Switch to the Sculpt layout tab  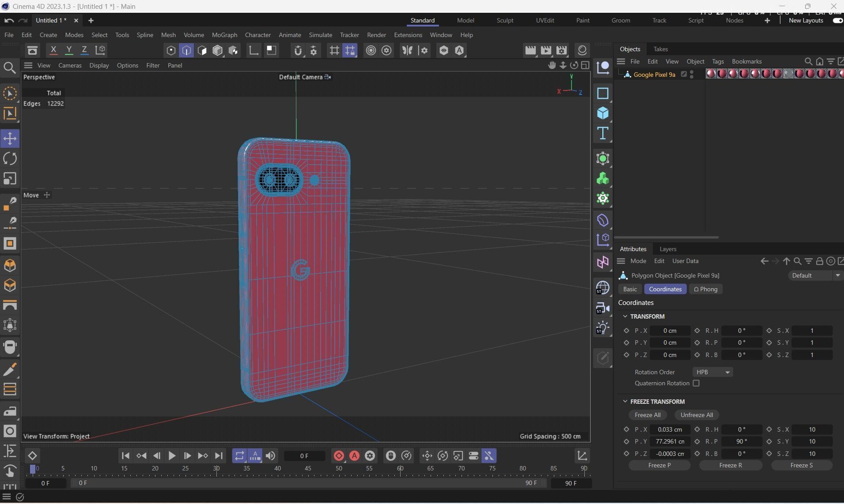(505, 20)
